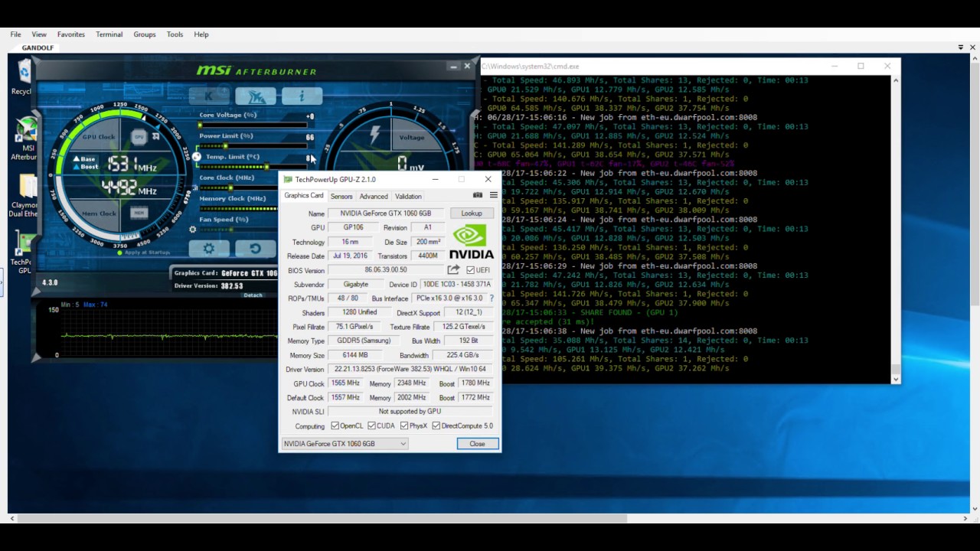Take a GPU-Z screenshot with the camera icon
This screenshot has width=980, height=551.
[x=478, y=196]
